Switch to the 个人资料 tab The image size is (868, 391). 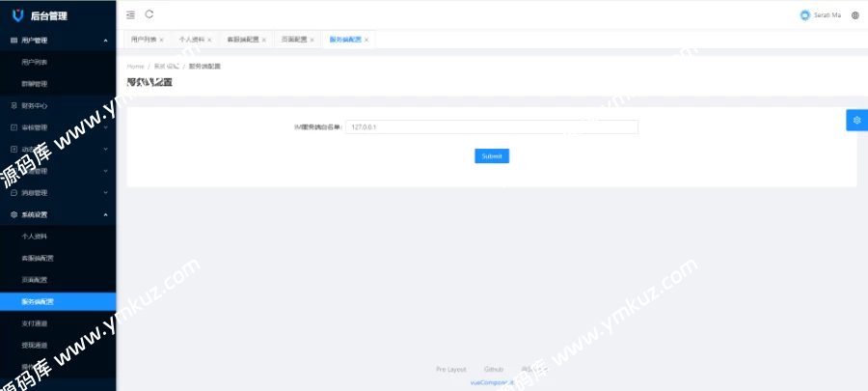[192, 40]
